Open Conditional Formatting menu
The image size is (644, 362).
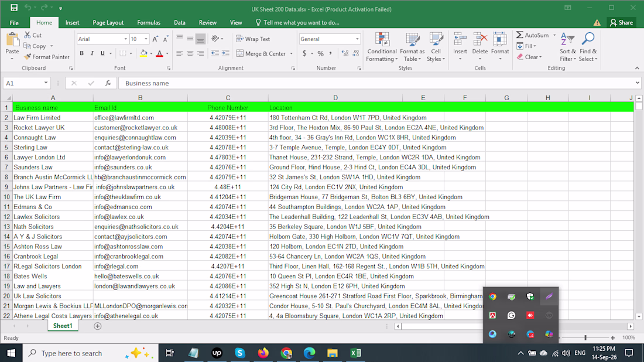pyautogui.click(x=382, y=47)
